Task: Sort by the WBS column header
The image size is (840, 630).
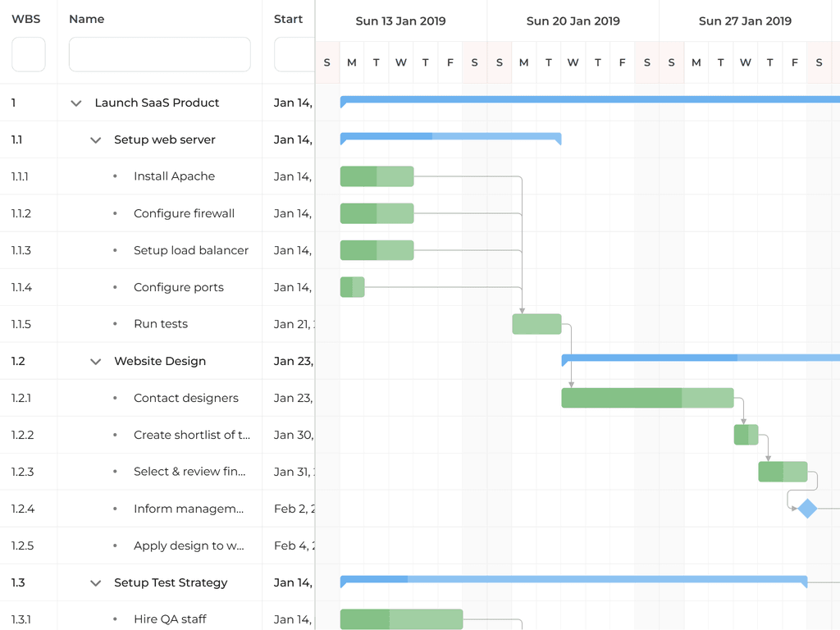Action: point(25,19)
